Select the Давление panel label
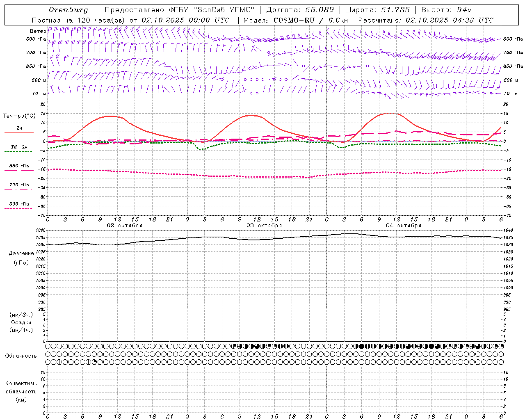The image size is (525, 420). pyautogui.click(x=21, y=253)
